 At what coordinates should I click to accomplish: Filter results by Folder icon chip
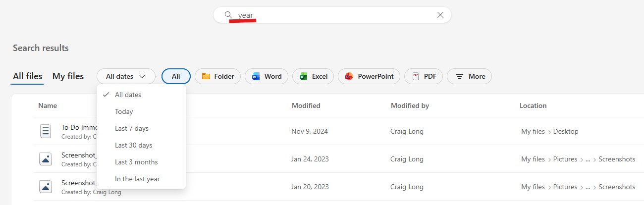(218, 76)
